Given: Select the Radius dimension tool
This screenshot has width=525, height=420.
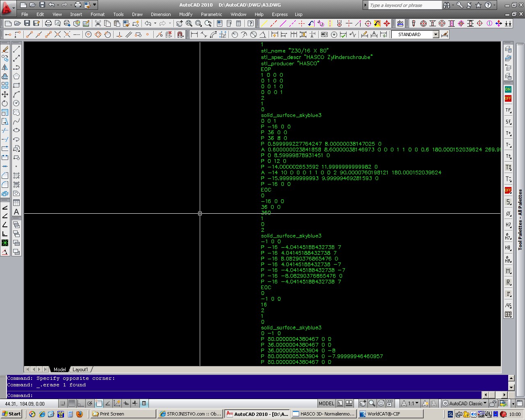Looking at the screenshot, I should pos(235,35).
